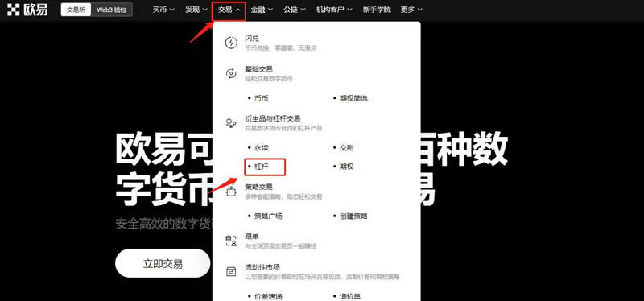Choose 杠杆 margin entry

261,167
